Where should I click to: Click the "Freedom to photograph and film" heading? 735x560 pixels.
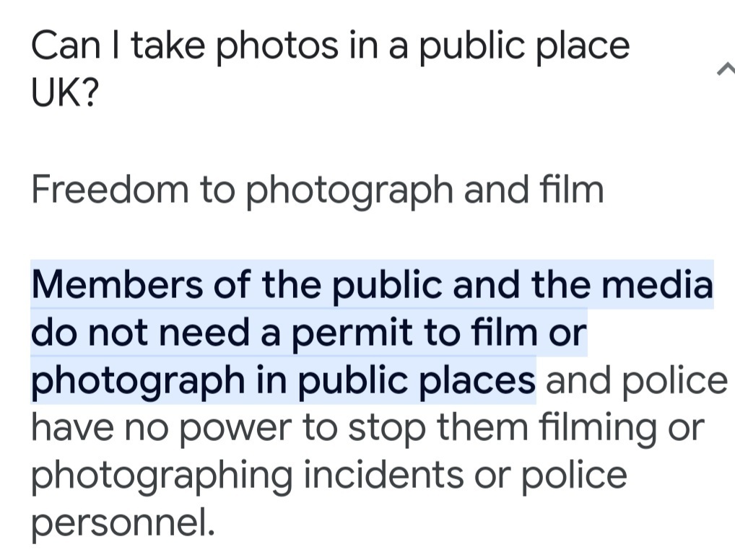317,190
